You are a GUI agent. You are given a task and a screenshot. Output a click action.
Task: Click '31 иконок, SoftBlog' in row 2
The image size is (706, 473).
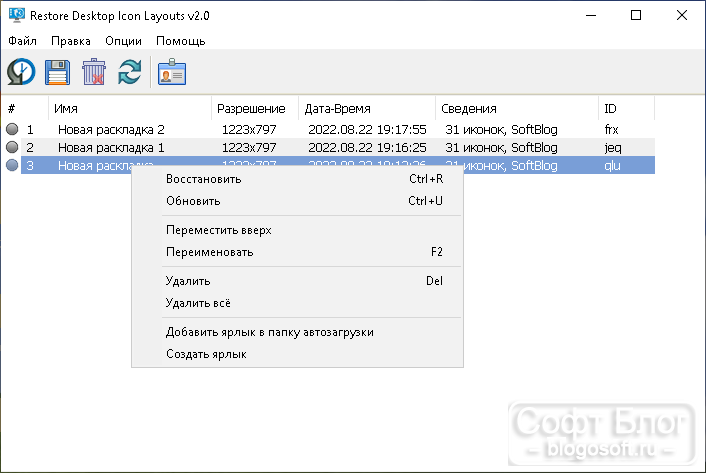pyautogui.click(x=501, y=148)
